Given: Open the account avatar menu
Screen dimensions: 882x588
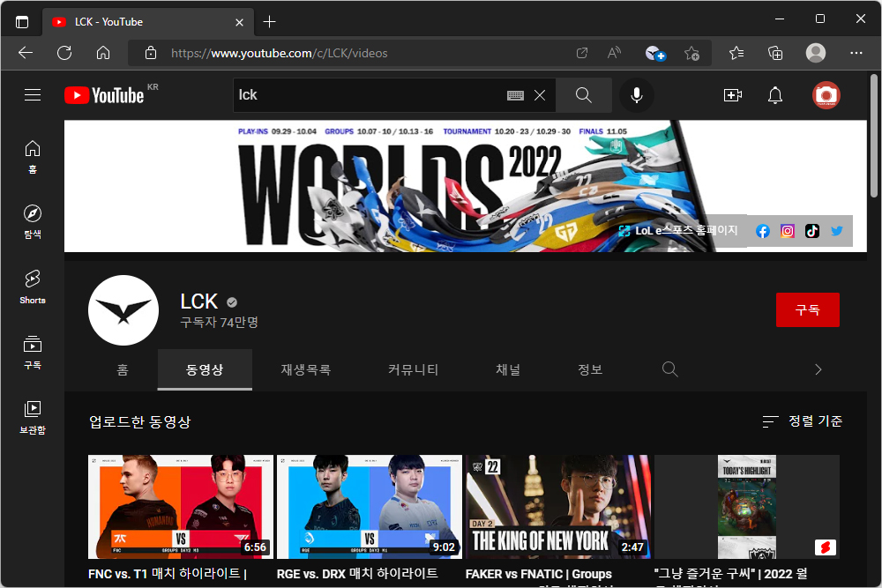Looking at the screenshot, I should pos(826,95).
